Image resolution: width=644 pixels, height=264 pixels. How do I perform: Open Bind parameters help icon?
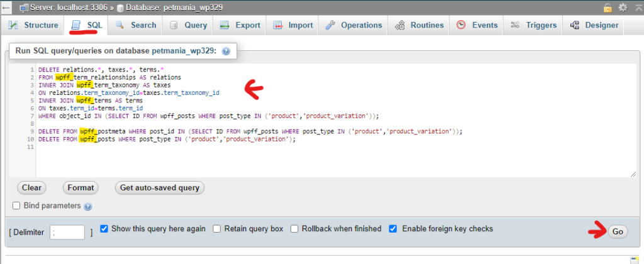pyautogui.click(x=87, y=207)
